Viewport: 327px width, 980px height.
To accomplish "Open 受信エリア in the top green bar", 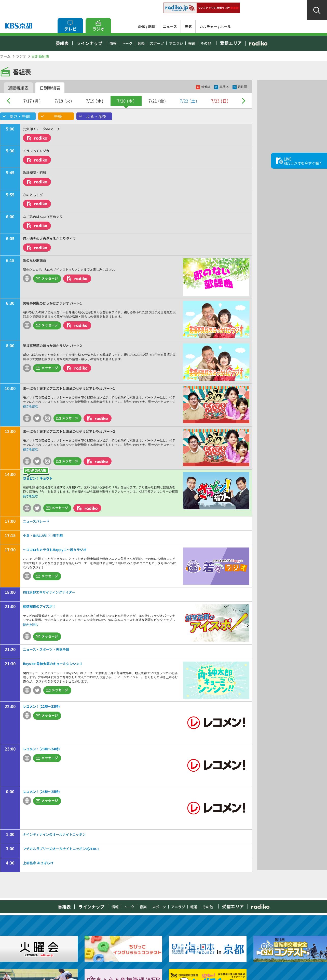I will click(231, 43).
